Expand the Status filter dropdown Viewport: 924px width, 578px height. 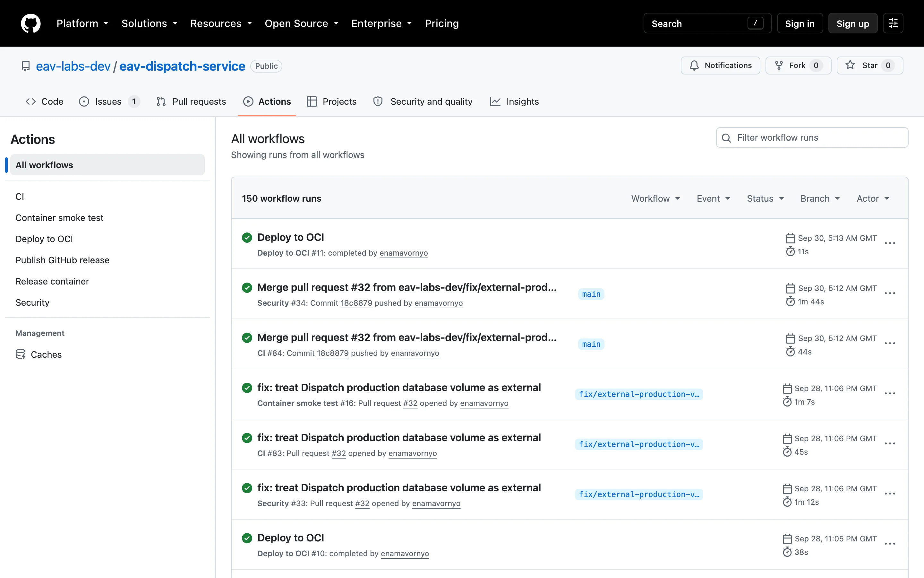click(765, 198)
